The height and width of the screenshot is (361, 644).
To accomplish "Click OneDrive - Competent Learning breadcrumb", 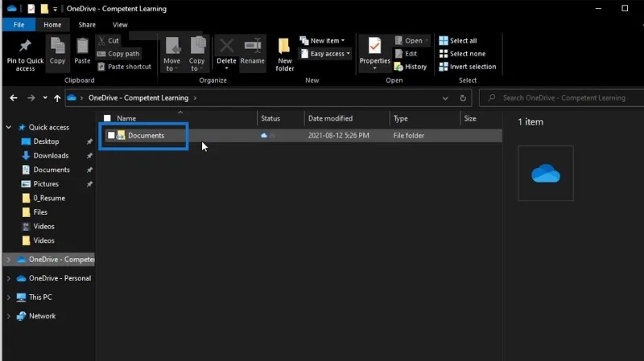I will point(138,97).
